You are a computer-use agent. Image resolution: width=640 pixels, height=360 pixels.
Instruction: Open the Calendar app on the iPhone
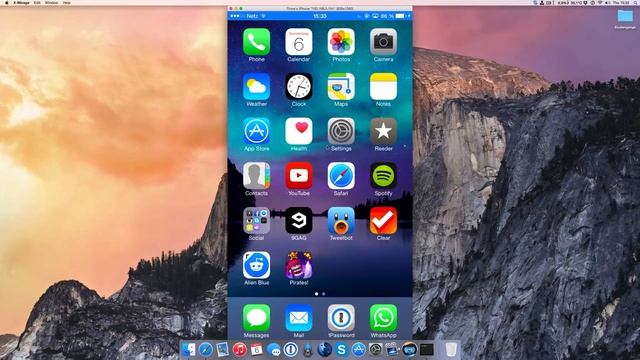click(x=299, y=42)
